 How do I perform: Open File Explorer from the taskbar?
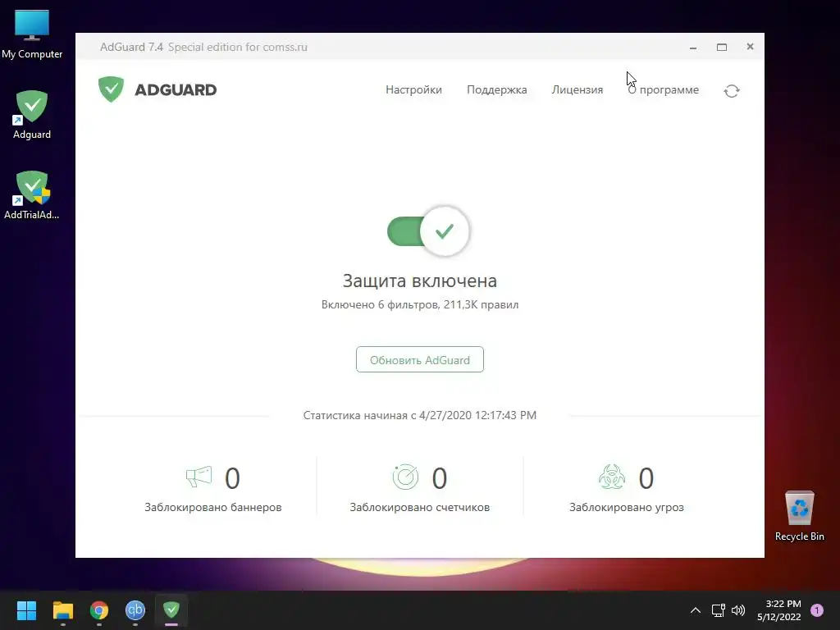(x=62, y=610)
